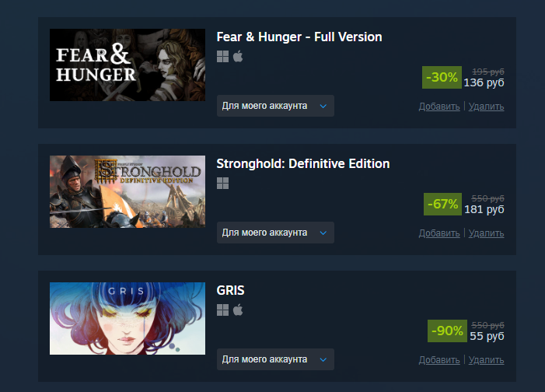Click Windows icon under Stronghold: Definitive Edition
This screenshot has height=392, width=545.
(x=222, y=183)
